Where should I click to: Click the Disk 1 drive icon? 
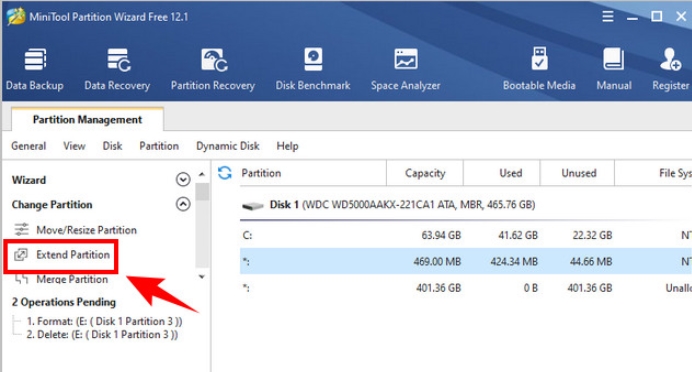pyautogui.click(x=252, y=206)
